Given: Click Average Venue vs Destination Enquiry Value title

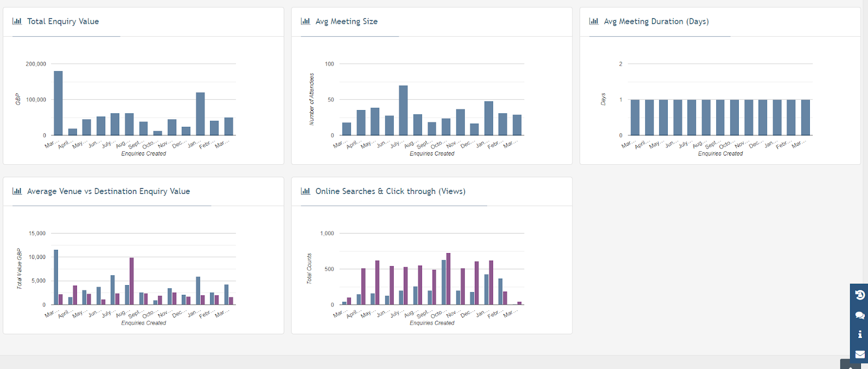Looking at the screenshot, I should tap(108, 191).
